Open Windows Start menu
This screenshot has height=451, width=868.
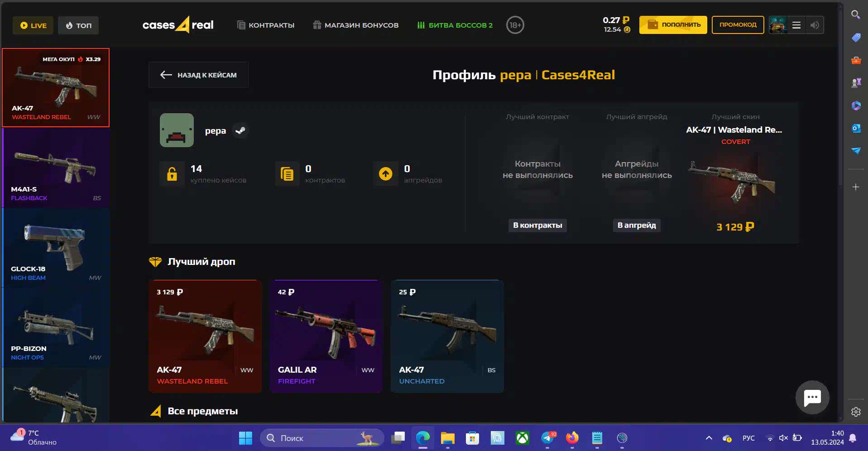pos(245,438)
